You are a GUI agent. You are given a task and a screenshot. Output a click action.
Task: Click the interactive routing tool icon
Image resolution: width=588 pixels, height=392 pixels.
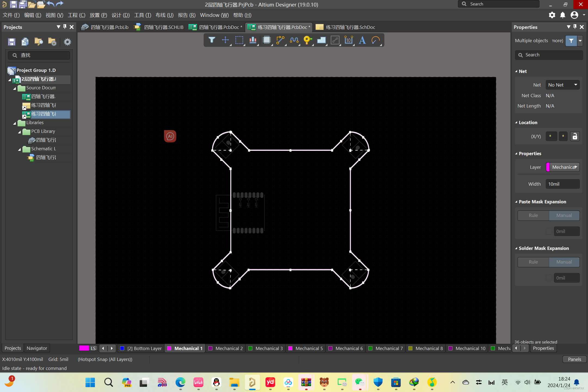[x=280, y=40]
